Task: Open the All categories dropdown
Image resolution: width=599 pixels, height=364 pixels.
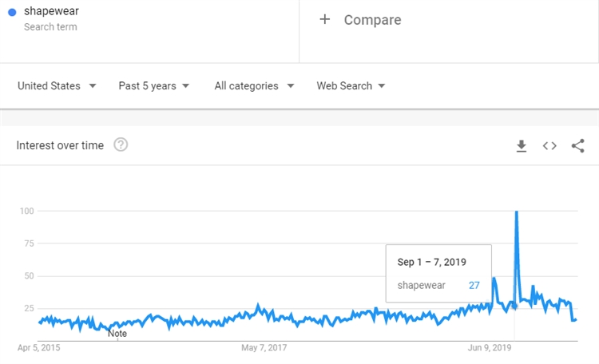Action: (254, 85)
